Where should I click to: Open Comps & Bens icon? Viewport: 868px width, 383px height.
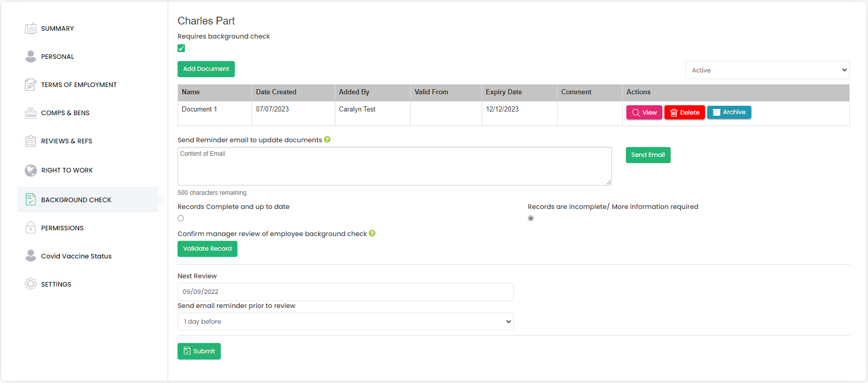pyautogui.click(x=31, y=113)
